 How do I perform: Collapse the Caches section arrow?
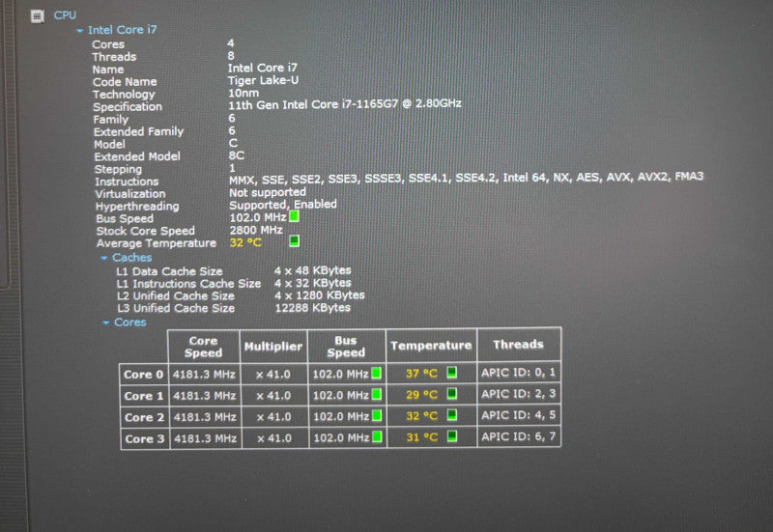(104, 258)
